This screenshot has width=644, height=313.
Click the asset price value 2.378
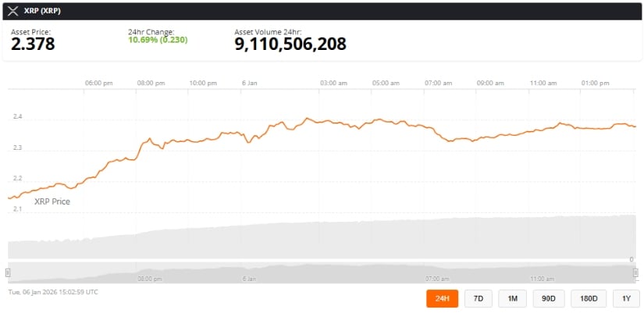[x=33, y=44]
